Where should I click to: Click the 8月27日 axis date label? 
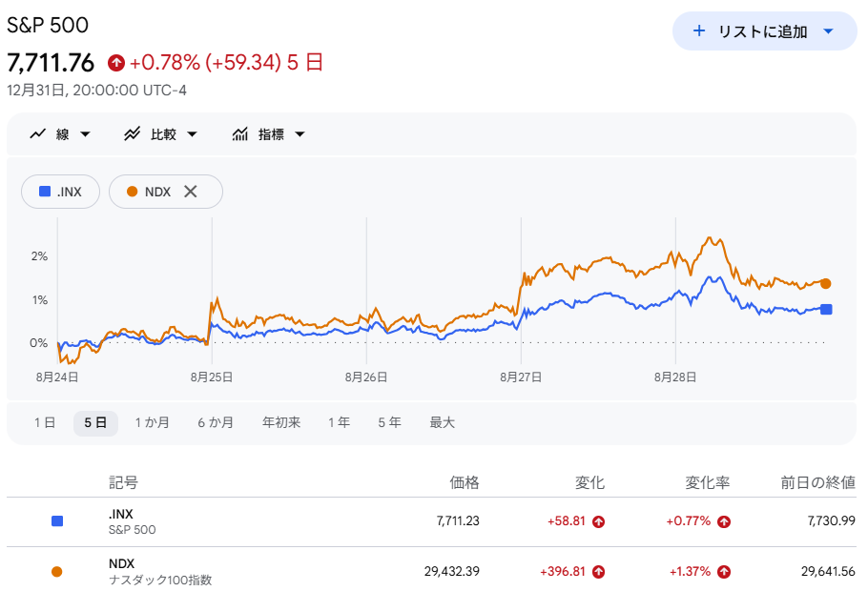(x=521, y=377)
